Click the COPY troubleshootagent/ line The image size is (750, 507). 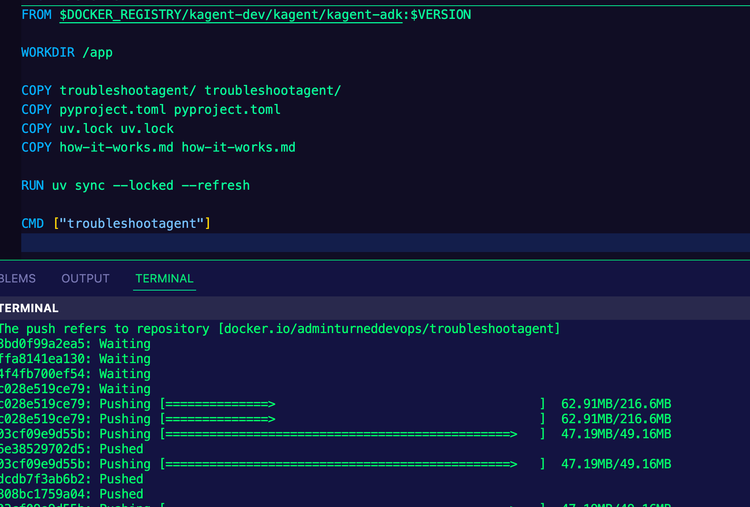[x=181, y=90]
